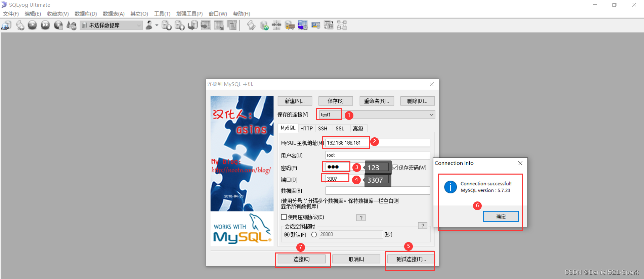This screenshot has height=279, width=644.
Task: Toggle the save password checkbox
Action: tap(395, 168)
